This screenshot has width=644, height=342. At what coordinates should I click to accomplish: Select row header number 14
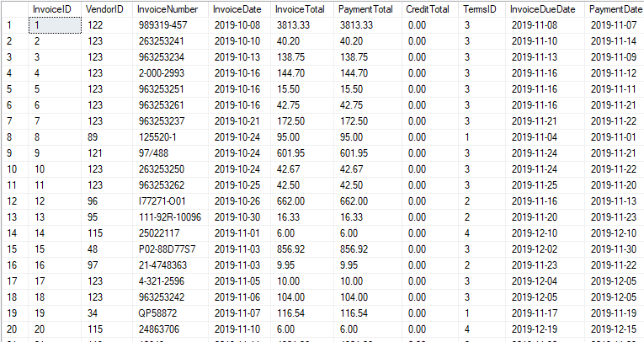point(14,233)
